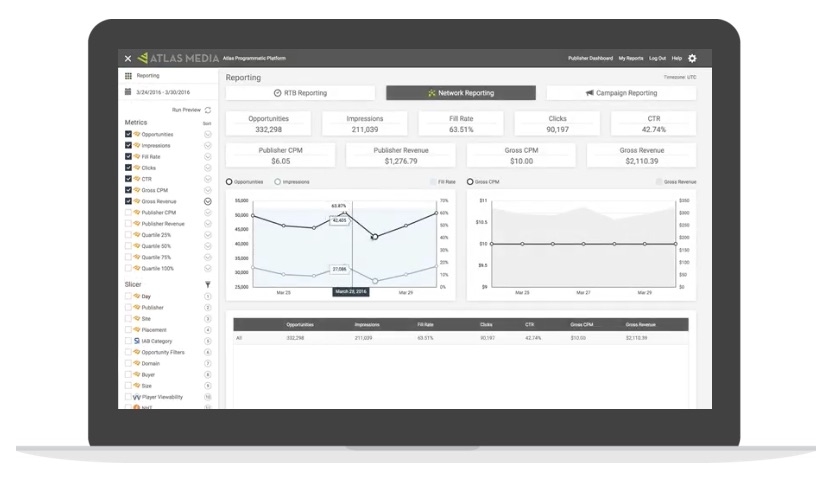This screenshot has height=480, width=838.
Task: Switch to the RTB Reporting tab
Action: click(300, 93)
